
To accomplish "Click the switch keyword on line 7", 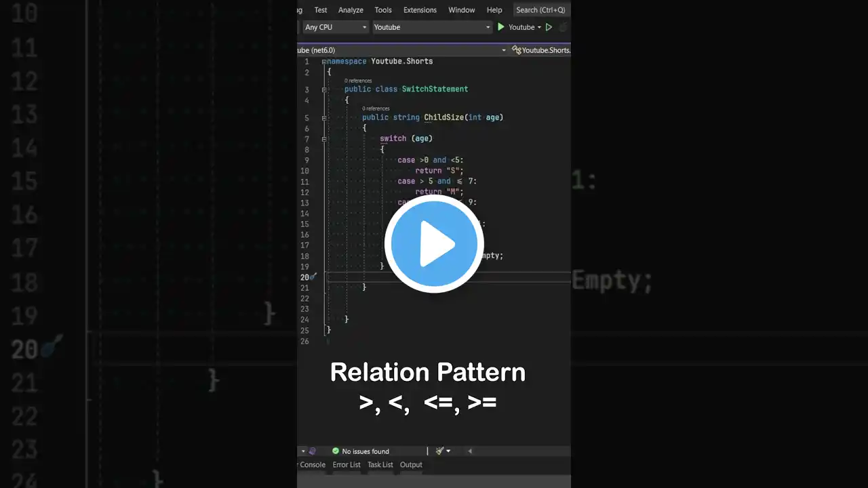I will (393, 138).
